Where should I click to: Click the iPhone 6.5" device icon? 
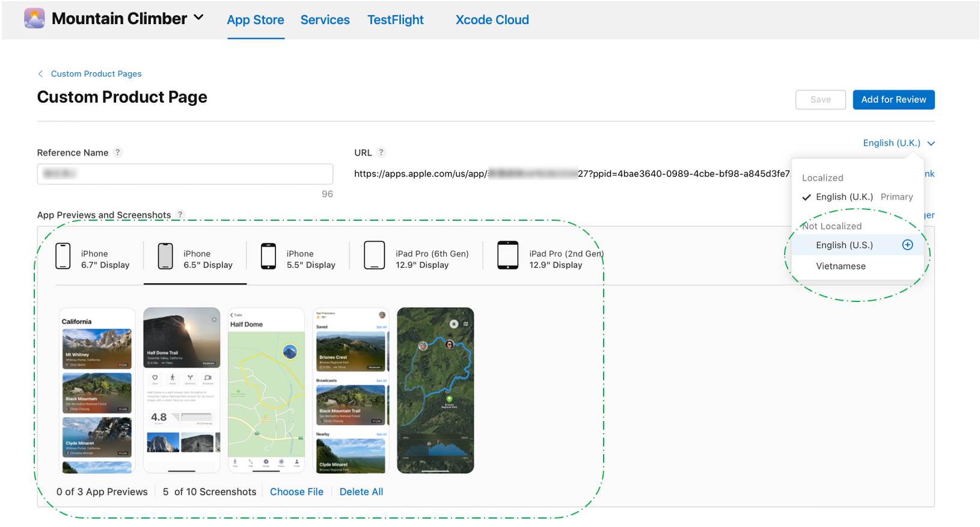click(165, 256)
